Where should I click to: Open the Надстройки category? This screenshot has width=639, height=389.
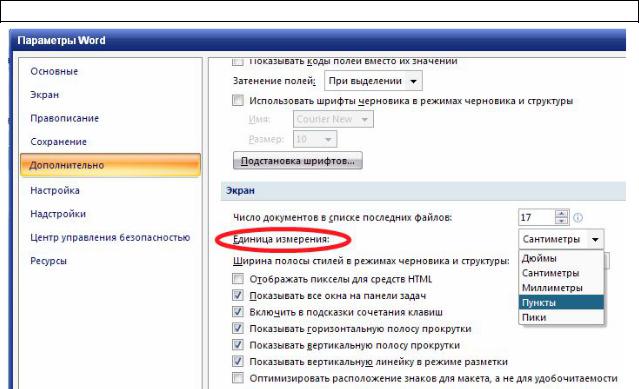pos(58,214)
